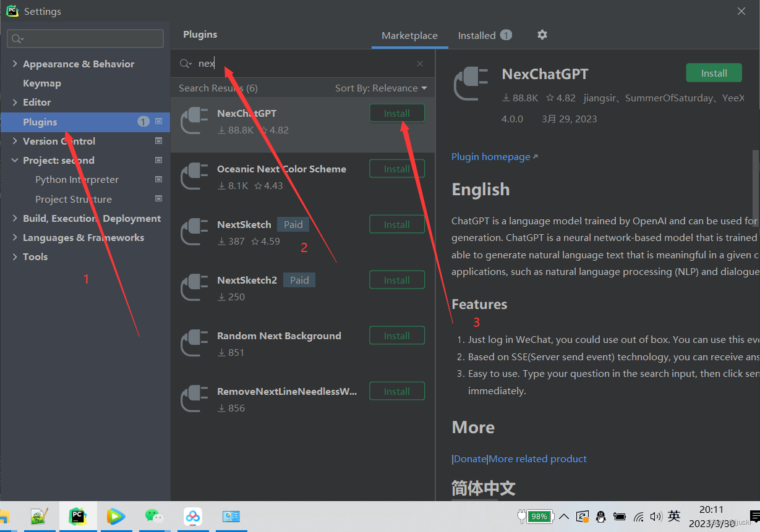The height and width of the screenshot is (532, 760).
Task: Expand the Version Control node
Action: pos(15,141)
